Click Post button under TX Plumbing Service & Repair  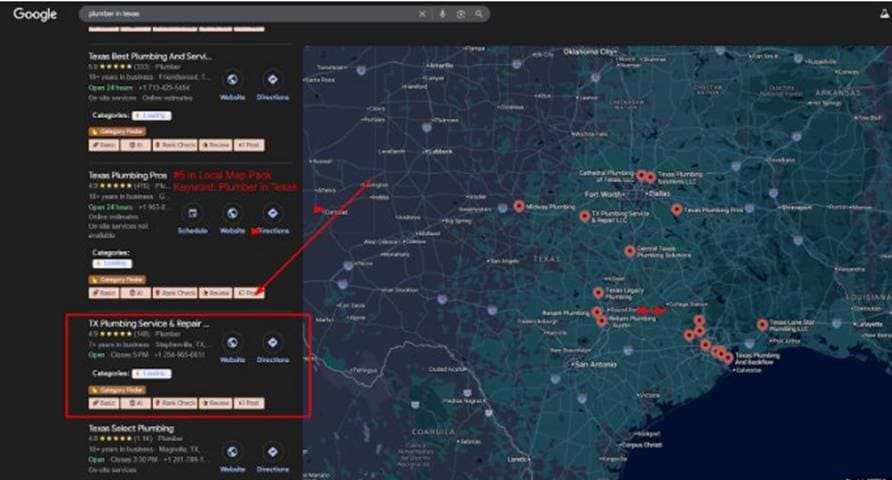249,403
